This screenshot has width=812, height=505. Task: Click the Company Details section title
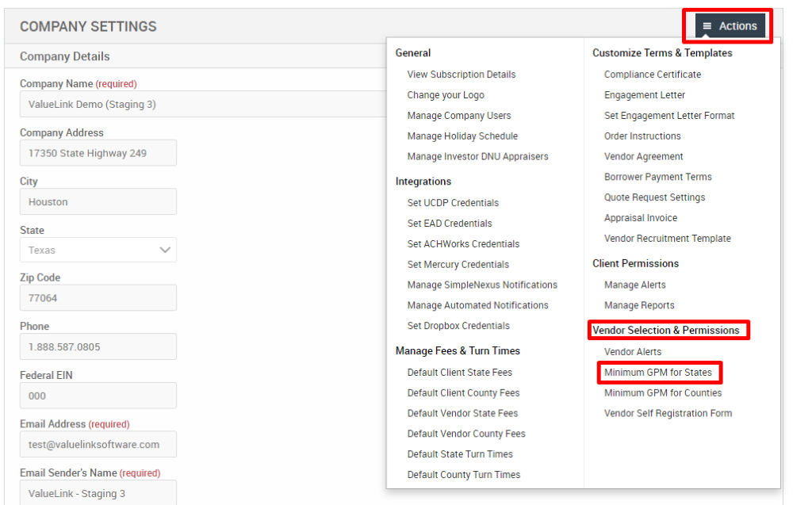point(65,56)
